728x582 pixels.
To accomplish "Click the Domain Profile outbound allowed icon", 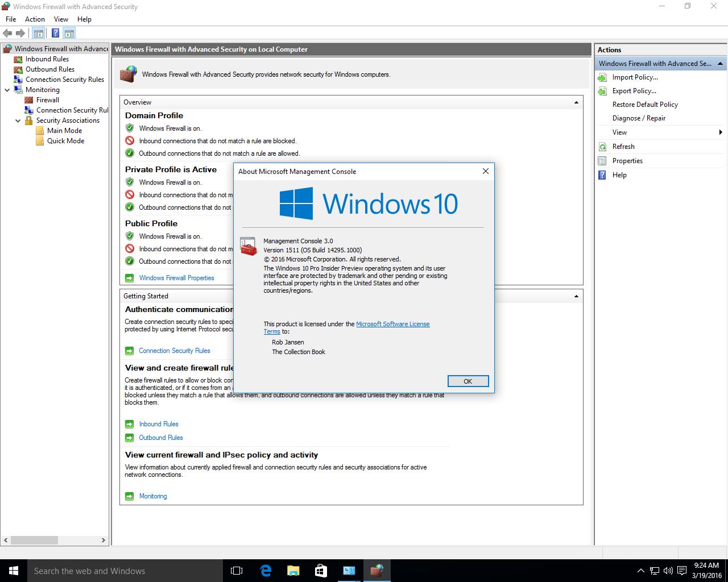I will [130, 153].
